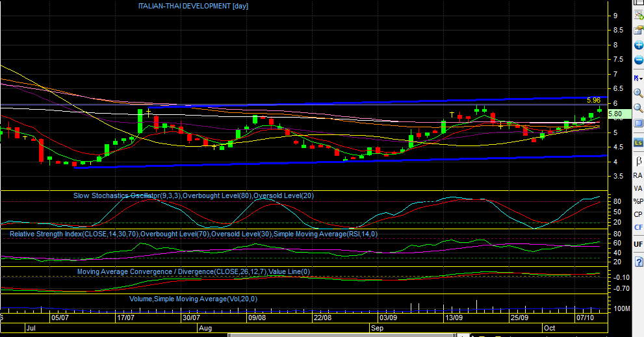The width and height of the screenshot is (644, 337).
Task: Open the help question mark icon
Action: [639, 262]
